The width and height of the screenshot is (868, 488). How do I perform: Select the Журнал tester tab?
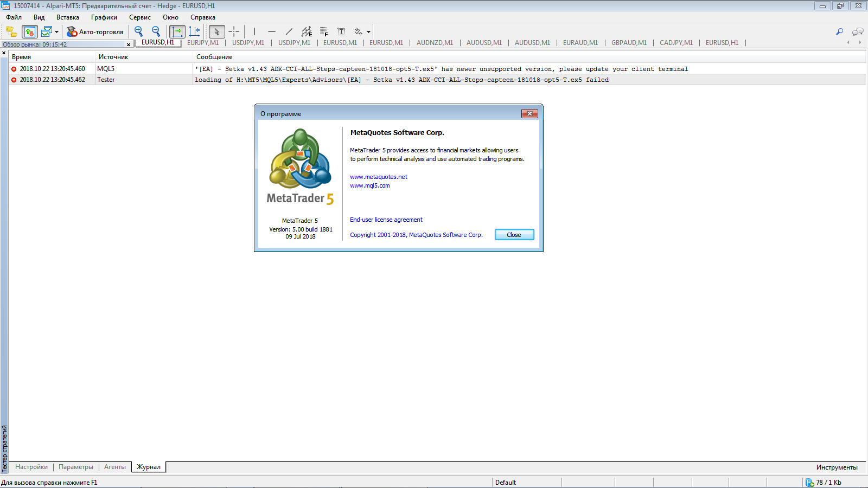[149, 467]
